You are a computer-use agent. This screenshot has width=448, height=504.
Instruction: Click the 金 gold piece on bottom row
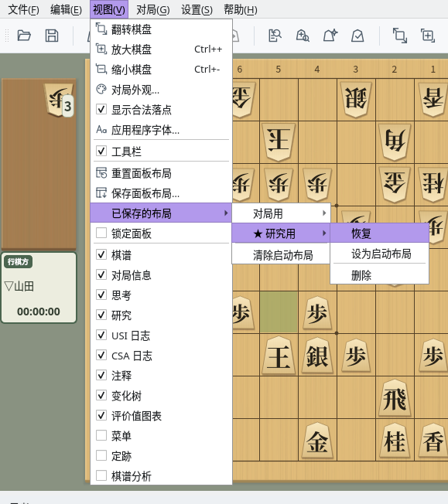317,441
